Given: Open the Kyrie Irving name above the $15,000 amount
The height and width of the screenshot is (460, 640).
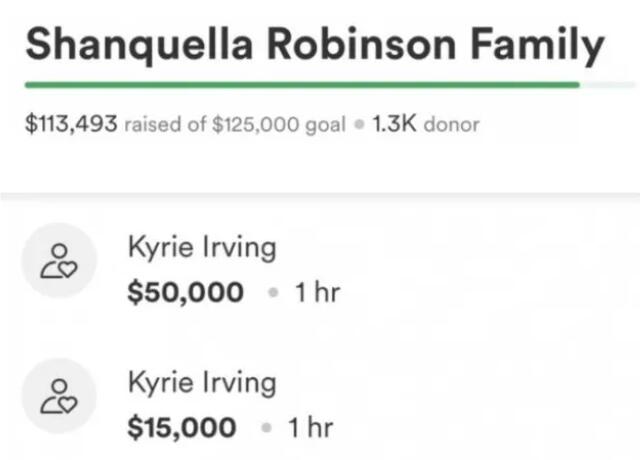Looking at the screenshot, I should (201, 383).
